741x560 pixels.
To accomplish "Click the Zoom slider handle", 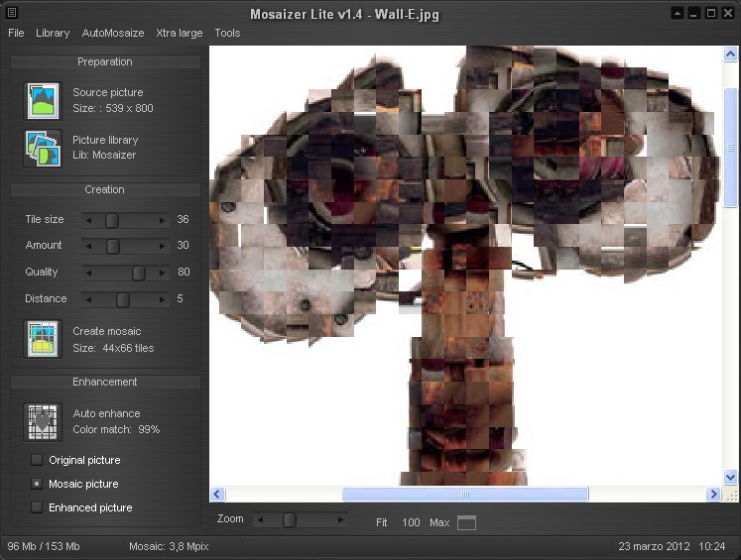I will point(290,520).
